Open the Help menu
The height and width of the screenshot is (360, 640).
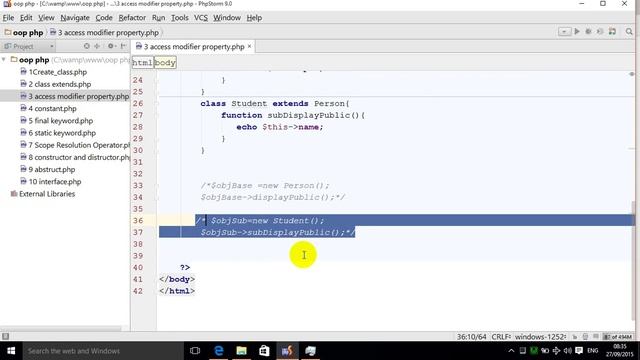[254, 18]
